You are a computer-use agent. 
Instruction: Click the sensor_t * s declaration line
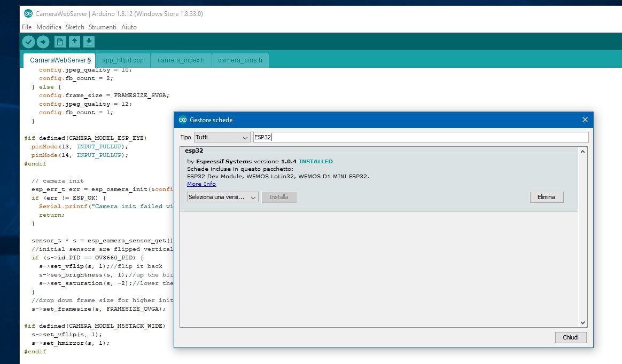tap(103, 241)
